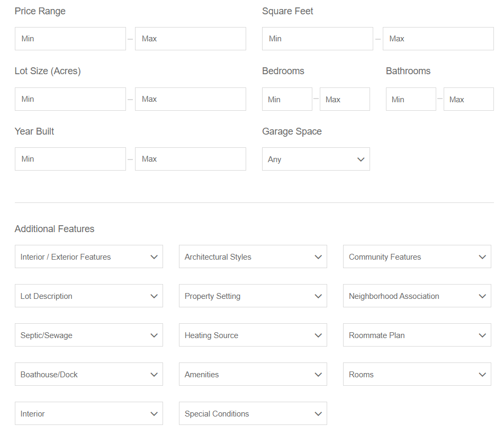Expand Interior / Exterior Features dropdown
Screen dimensions: 504x434
[89, 256]
